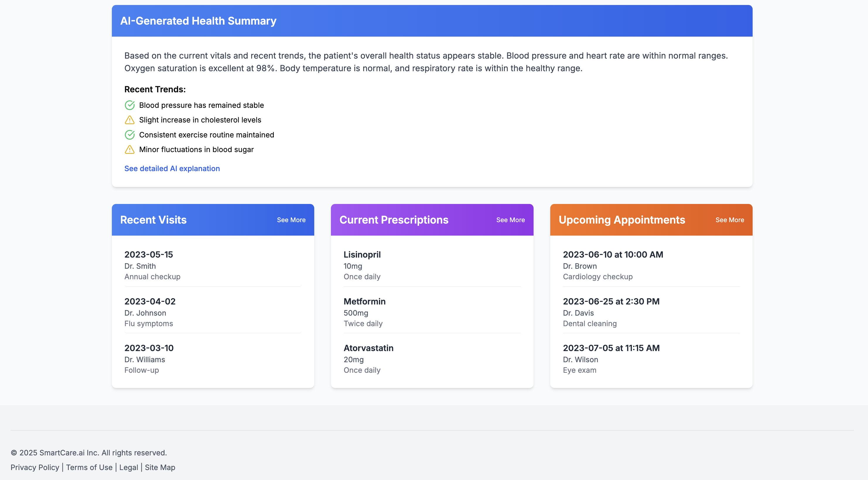Click warning triangle beside blood sugar fluctuations
Image resolution: width=868 pixels, height=480 pixels.
pyautogui.click(x=129, y=149)
